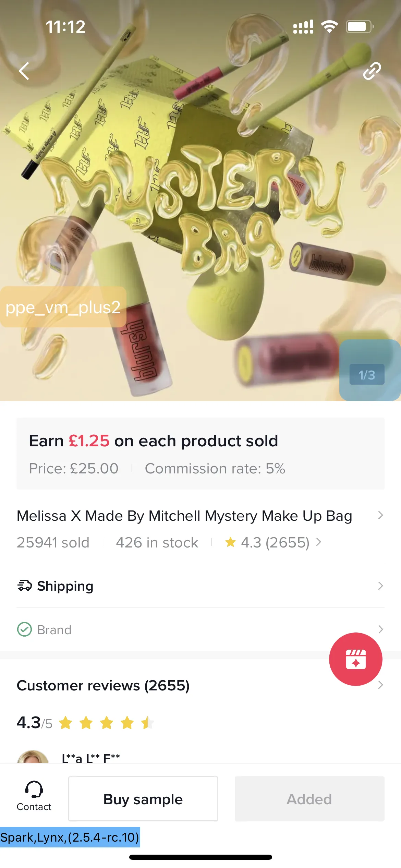This screenshot has height=868, width=401.
Task: Tap the 1/3 image counter badge
Action: (x=367, y=375)
